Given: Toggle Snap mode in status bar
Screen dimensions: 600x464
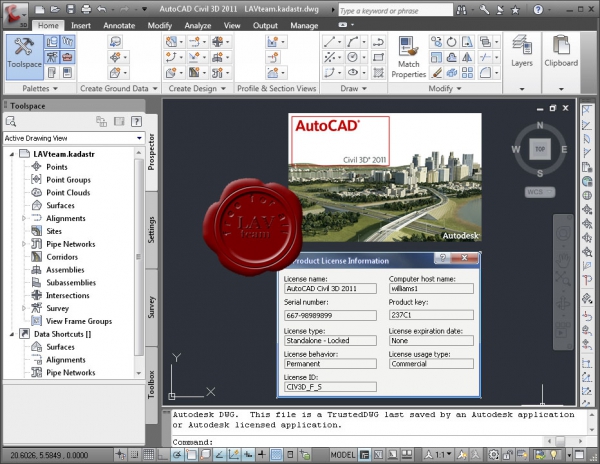Looking at the screenshot, I should 134,455.
